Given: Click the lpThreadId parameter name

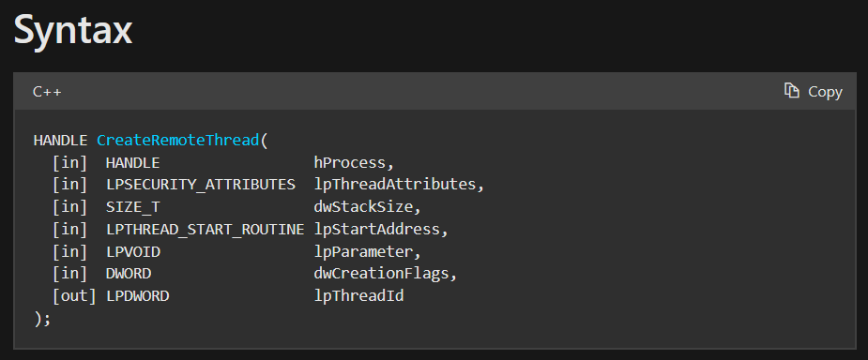Looking at the screenshot, I should 358,296.
